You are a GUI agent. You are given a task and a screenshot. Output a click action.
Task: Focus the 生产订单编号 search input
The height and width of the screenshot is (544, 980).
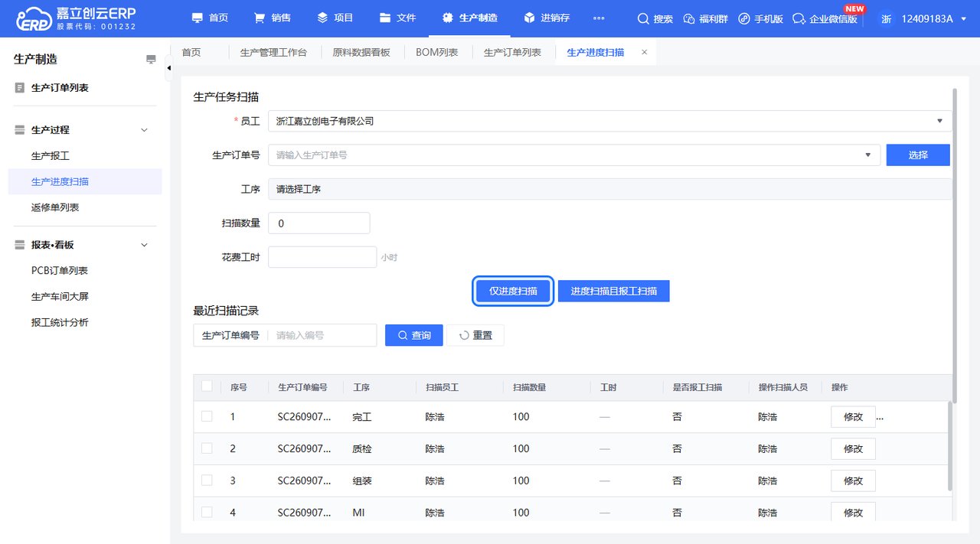tap(322, 335)
